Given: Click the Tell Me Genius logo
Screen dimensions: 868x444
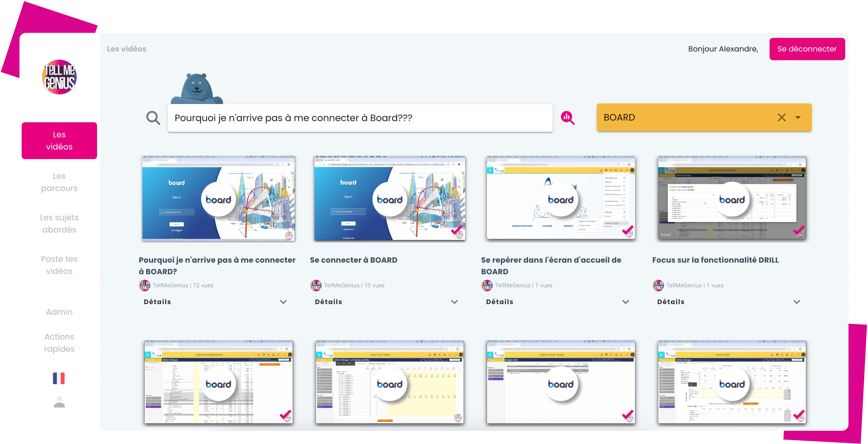Looking at the screenshot, I should (x=59, y=77).
